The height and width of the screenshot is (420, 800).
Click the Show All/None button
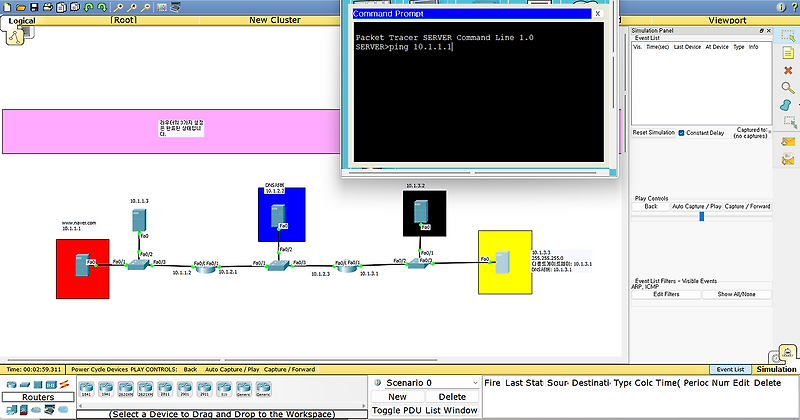tap(736, 294)
